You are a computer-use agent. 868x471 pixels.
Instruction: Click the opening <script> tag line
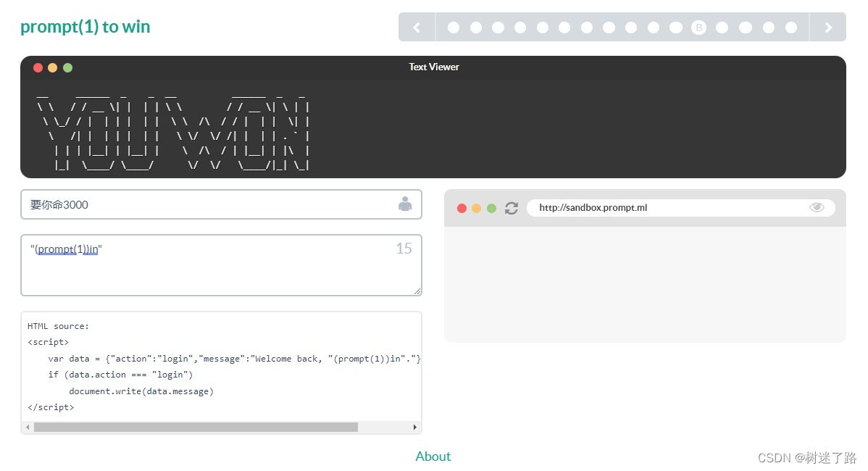click(48, 342)
